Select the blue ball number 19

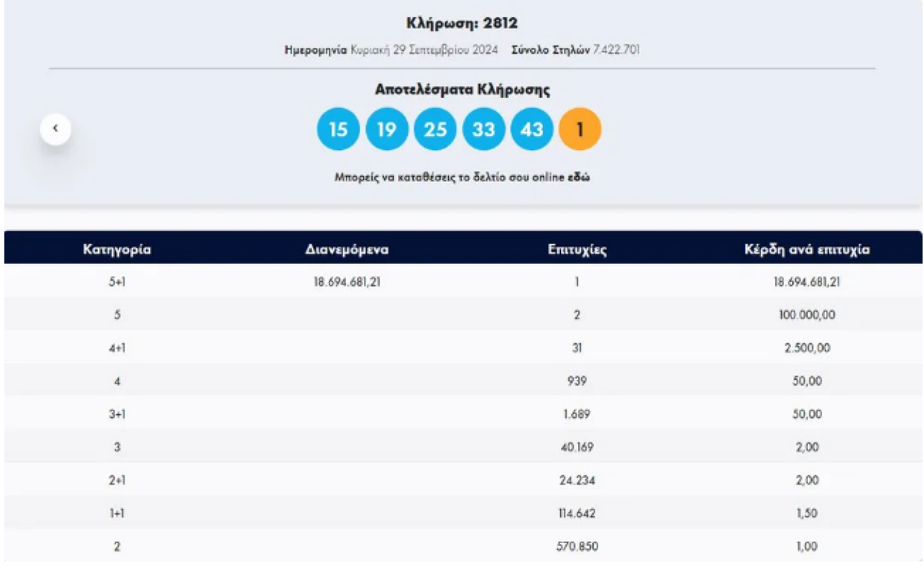coord(387,129)
